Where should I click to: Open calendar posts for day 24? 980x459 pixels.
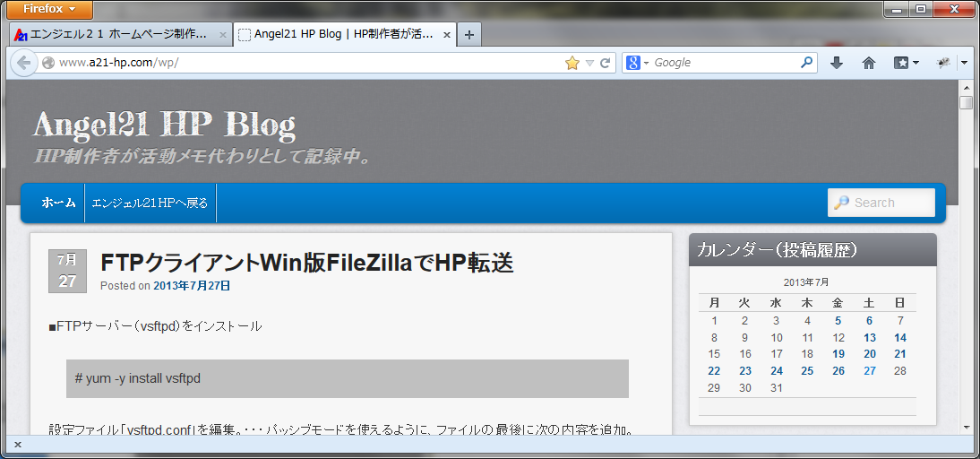(777, 371)
